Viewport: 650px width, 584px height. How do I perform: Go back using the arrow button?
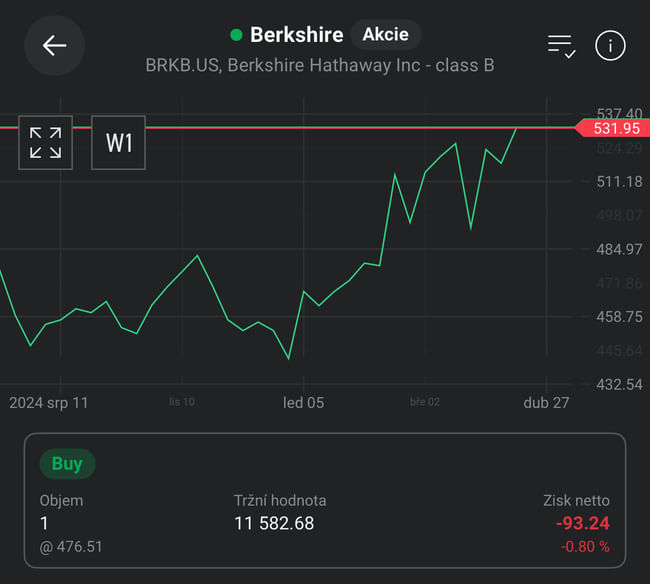pyautogui.click(x=54, y=45)
